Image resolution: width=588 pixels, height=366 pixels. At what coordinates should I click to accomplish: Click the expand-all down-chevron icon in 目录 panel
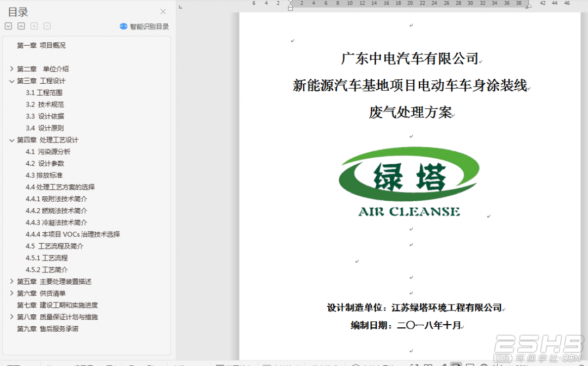[x=9, y=26]
